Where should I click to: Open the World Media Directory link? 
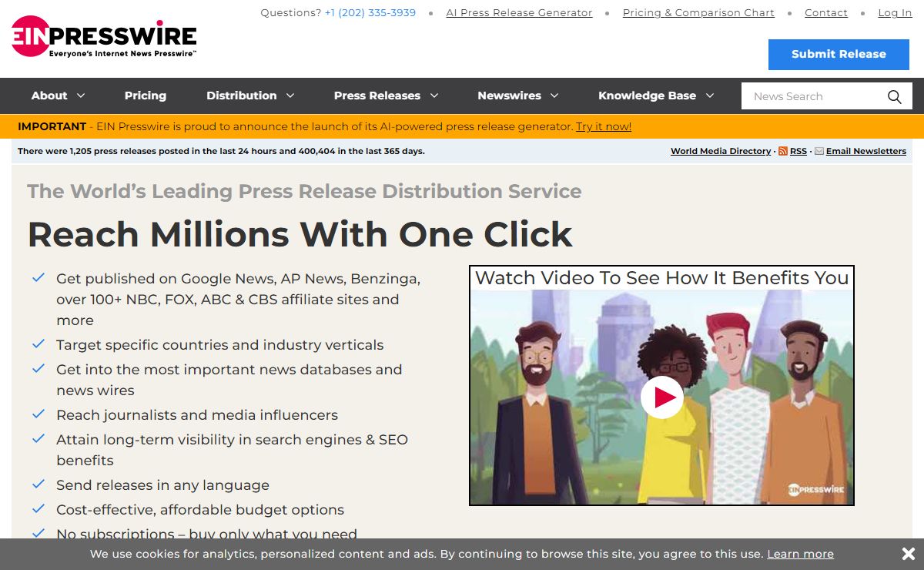pos(721,151)
